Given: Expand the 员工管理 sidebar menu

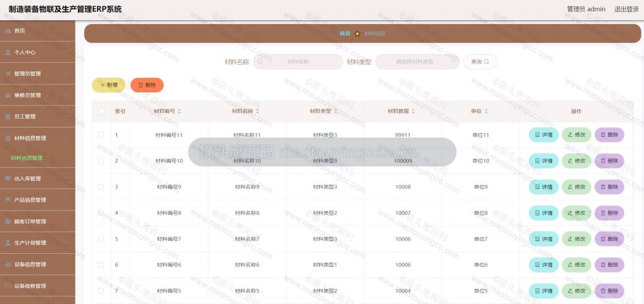Looking at the screenshot, I should [37, 117].
